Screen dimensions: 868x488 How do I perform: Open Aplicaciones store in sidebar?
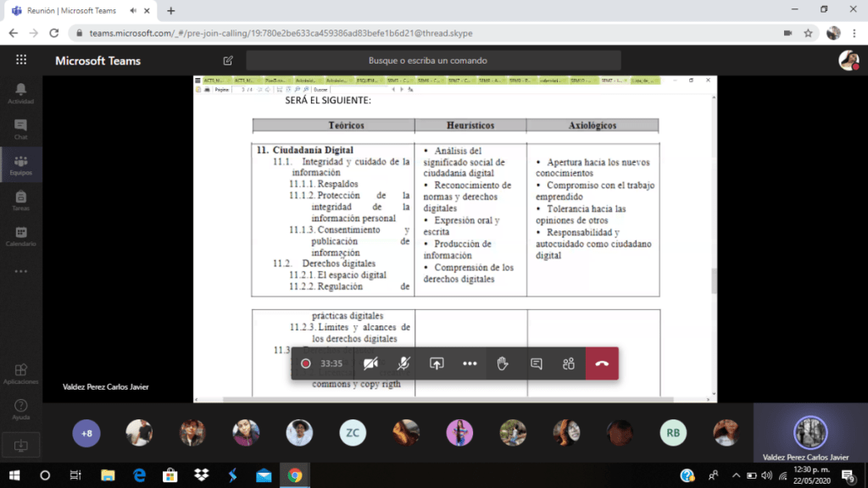tap(21, 374)
